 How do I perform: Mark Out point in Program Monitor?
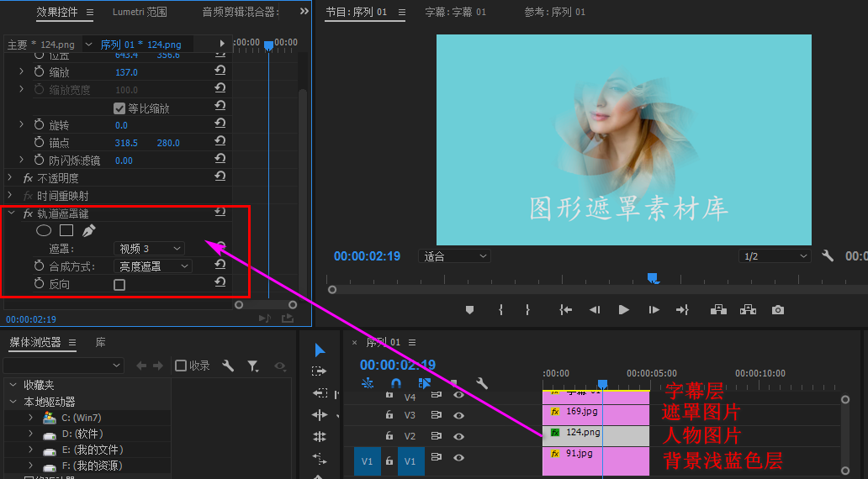coord(527,310)
